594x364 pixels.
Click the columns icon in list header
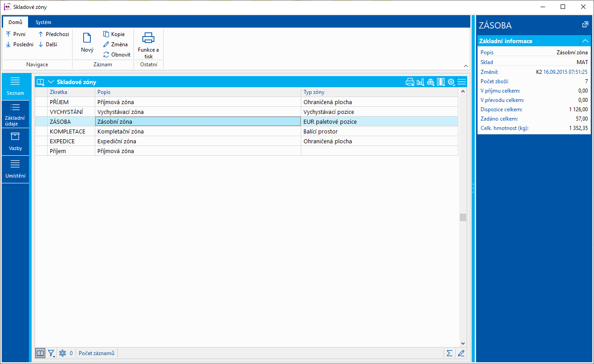pyautogui.click(x=441, y=82)
